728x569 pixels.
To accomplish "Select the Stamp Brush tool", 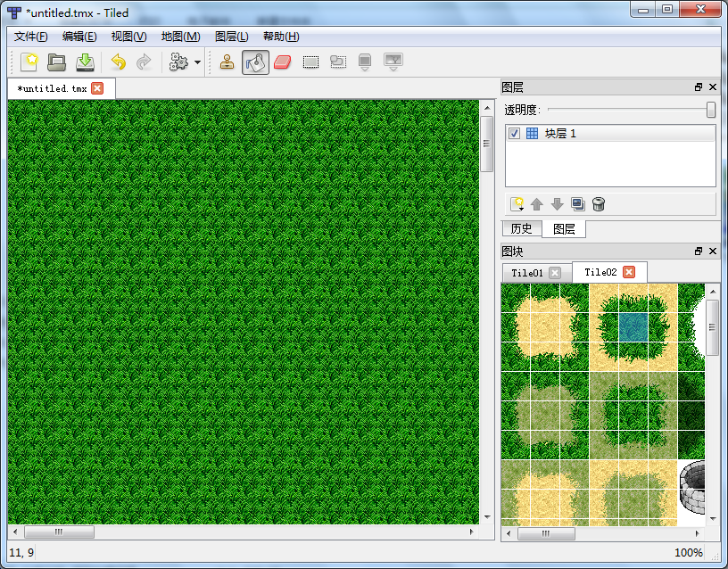I will pyautogui.click(x=227, y=62).
